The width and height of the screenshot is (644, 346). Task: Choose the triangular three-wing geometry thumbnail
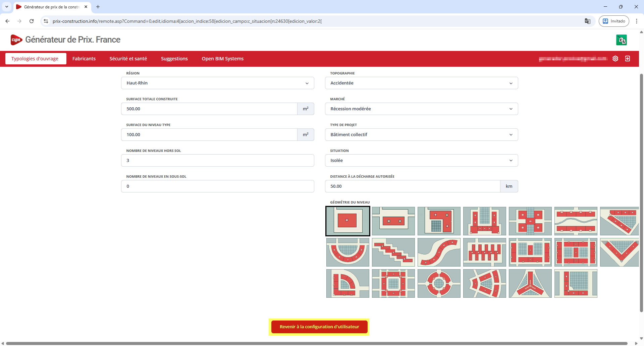(x=530, y=284)
